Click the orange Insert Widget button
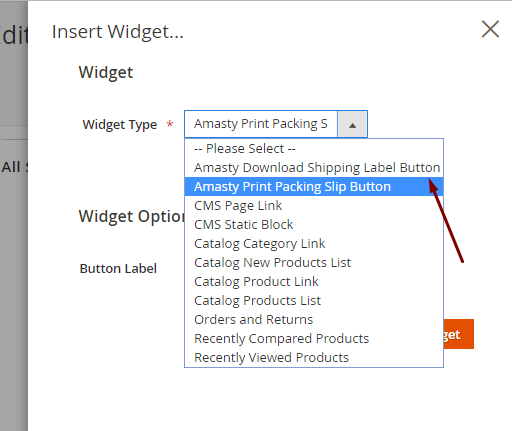This screenshot has width=512, height=431. 459,334
